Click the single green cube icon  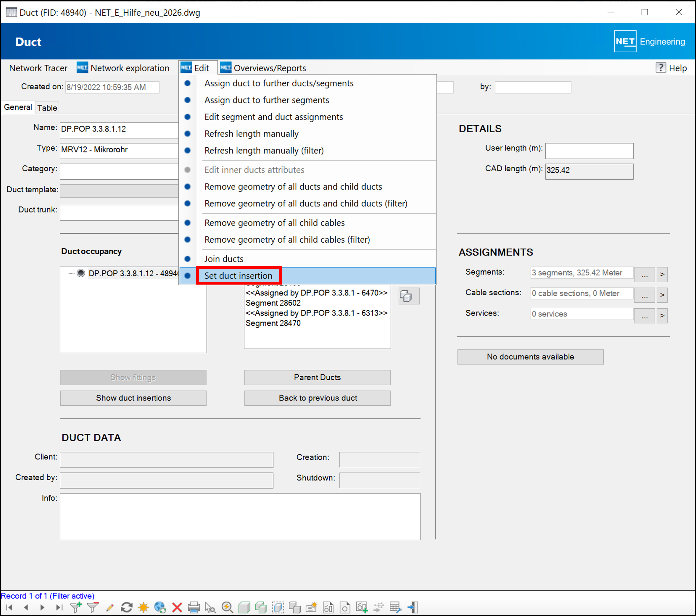244,608
